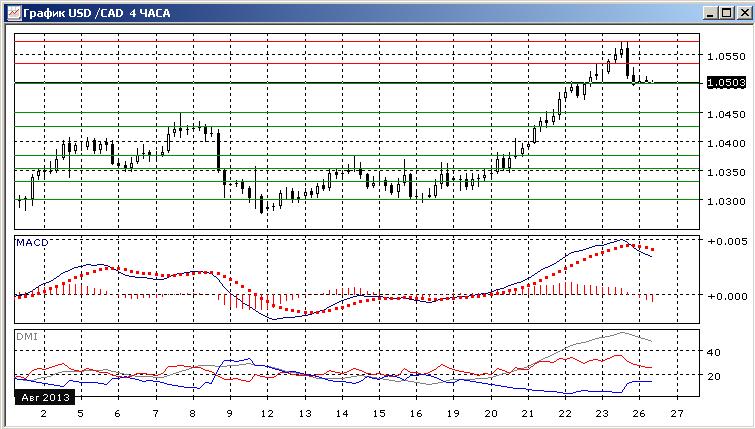Click the 1.0400 price axis label
Screen dimensions: 755x429
tap(726, 143)
